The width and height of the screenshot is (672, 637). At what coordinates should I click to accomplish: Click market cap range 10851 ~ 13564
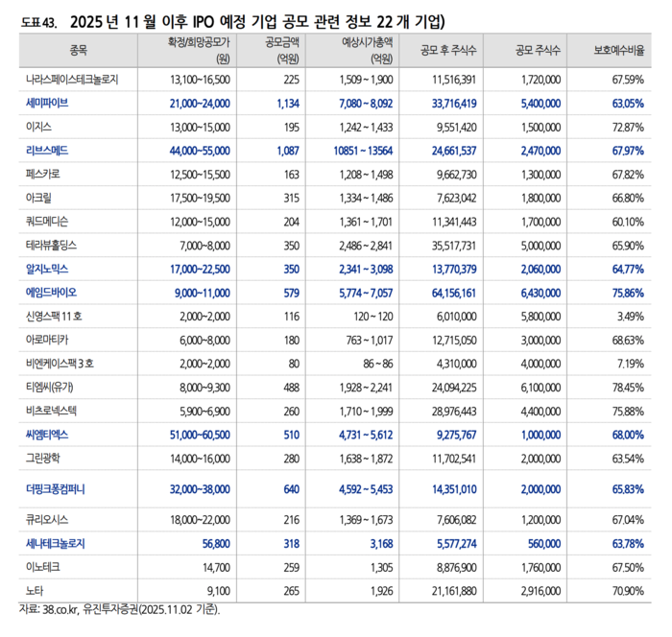pyautogui.click(x=363, y=151)
